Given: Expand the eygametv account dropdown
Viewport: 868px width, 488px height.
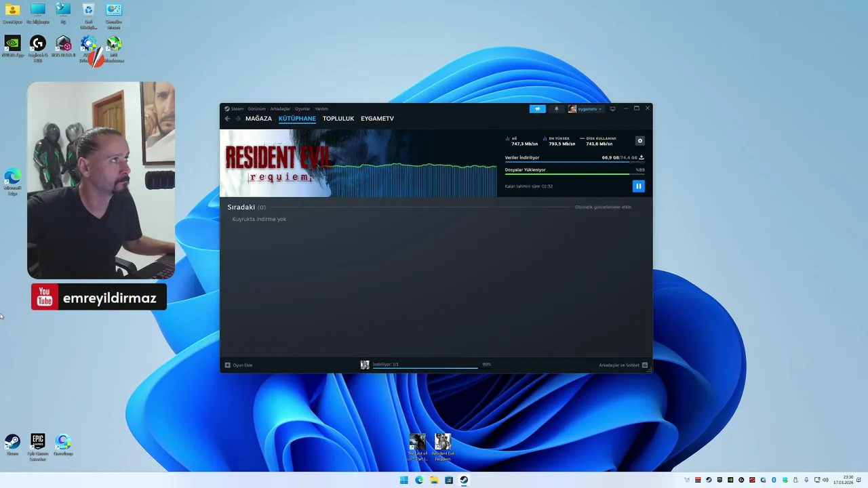Looking at the screenshot, I should (x=585, y=108).
